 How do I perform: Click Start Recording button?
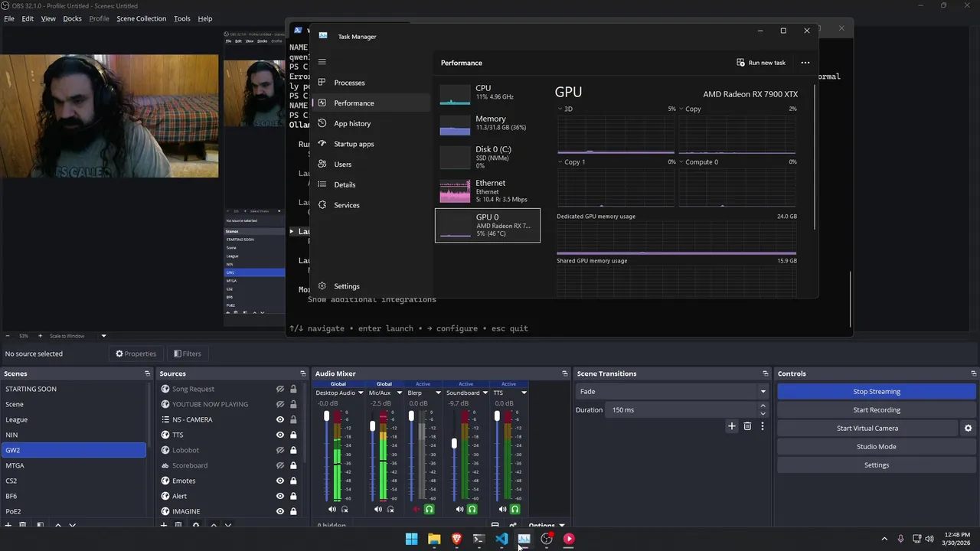[877, 409]
